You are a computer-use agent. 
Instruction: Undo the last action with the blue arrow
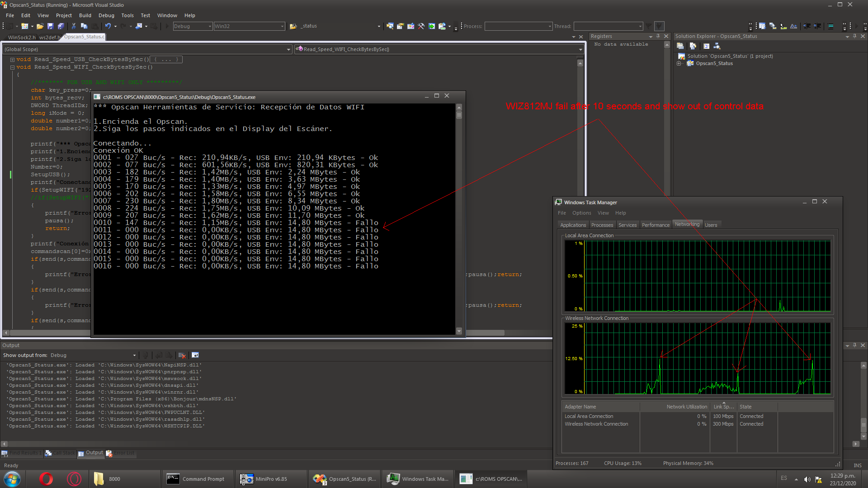tap(108, 26)
